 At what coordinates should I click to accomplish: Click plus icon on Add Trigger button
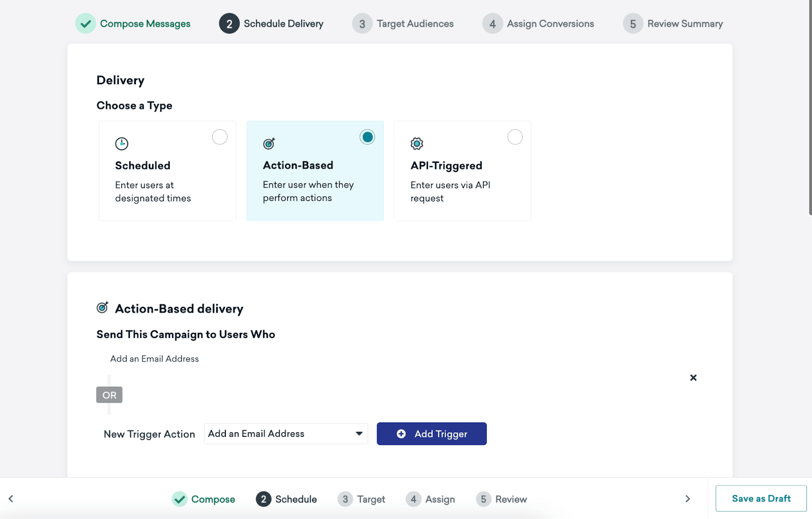click(401, 434)
